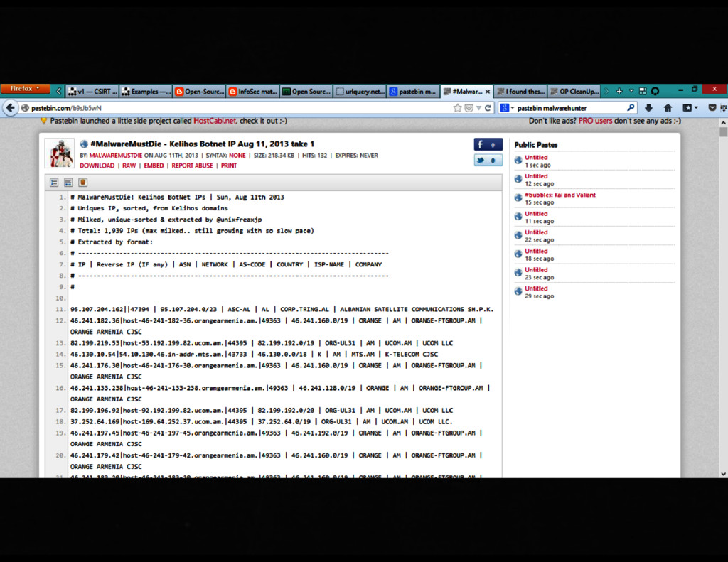Close the #Malwar... tab with the x
This screenshot has width=728, height=562.
pyautogui.click(x=488, y=92)
